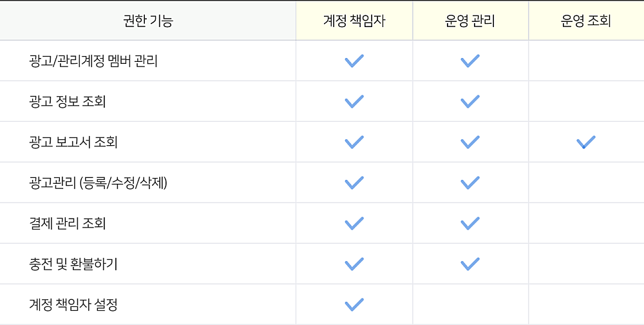The width and height of the screenshot is (644, 325).
Task: Click the 권한 기능 header cell
Action: coord(148,21)
